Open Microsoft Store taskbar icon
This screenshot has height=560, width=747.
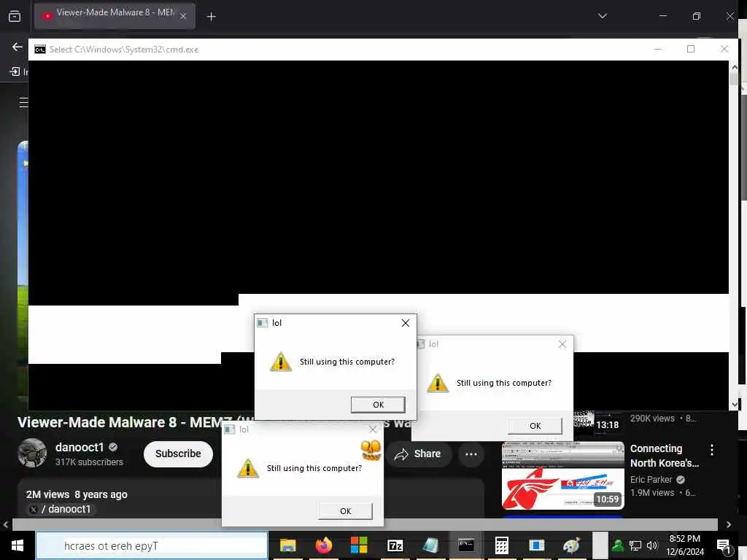(359, 545)
